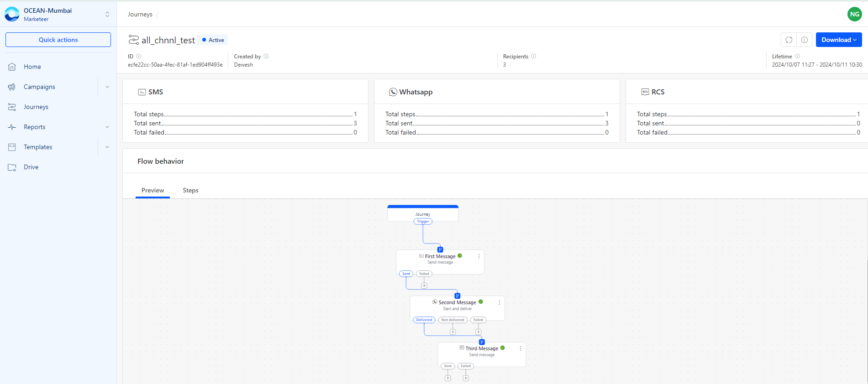Click the refresh icon near Download
This screenshot has width=868, height=384.
pyautogui.click(x=789, y=40)
